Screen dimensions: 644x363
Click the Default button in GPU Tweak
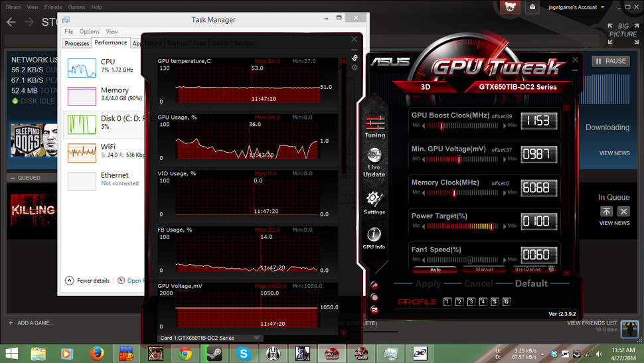point(532,283)
